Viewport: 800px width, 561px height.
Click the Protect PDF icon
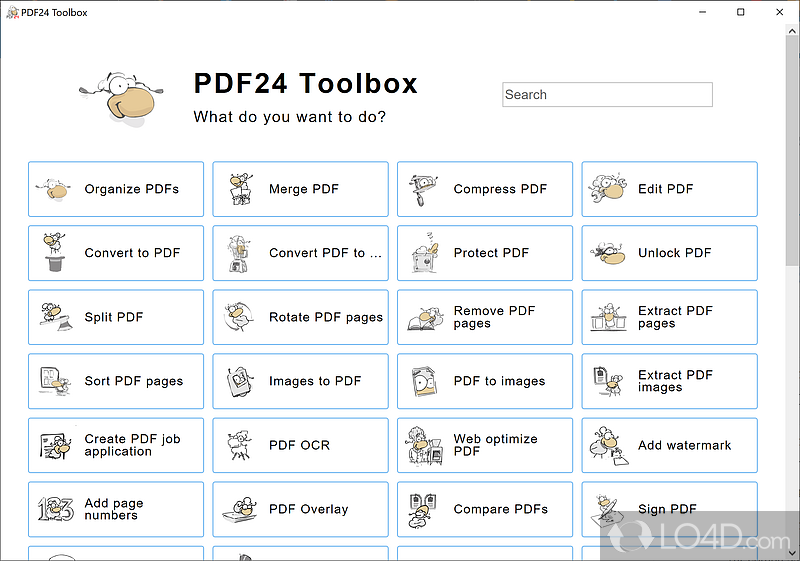[423, 253]
